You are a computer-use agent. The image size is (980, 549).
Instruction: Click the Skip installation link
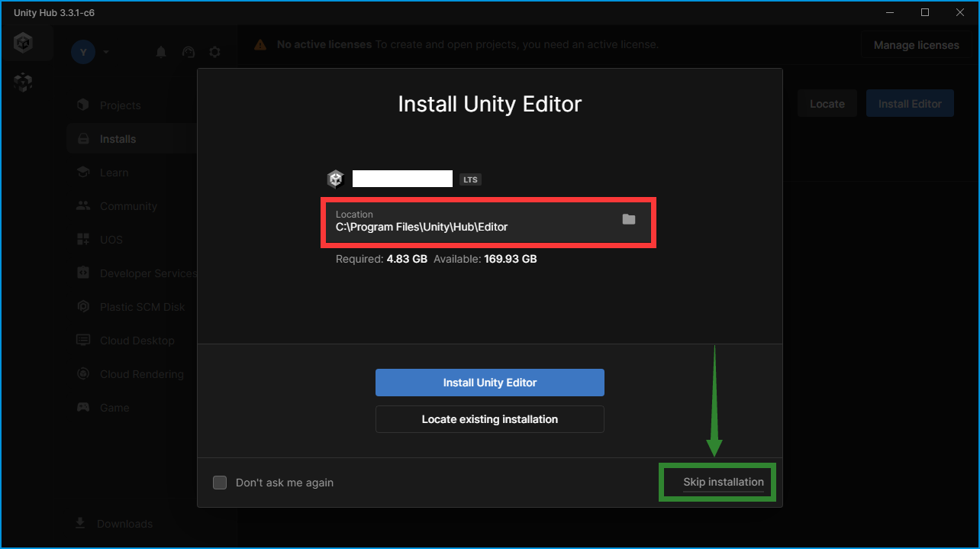[723, 482]
